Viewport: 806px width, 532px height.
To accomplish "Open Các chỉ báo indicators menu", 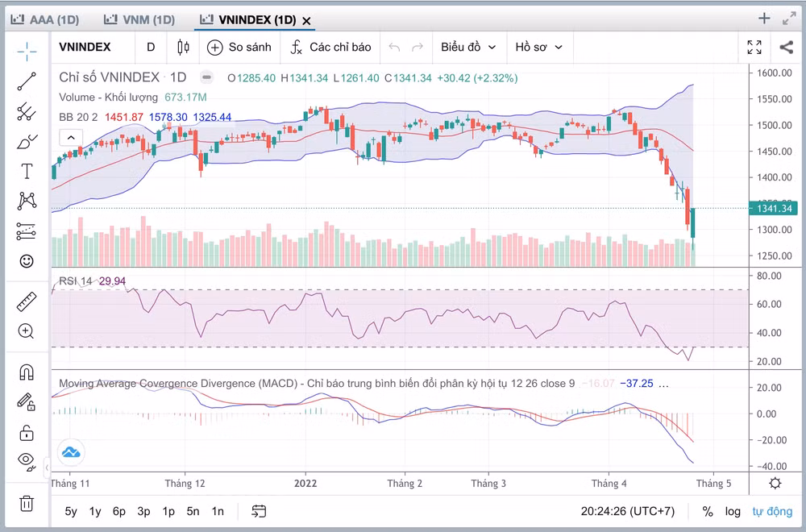I will coord(330,48).
